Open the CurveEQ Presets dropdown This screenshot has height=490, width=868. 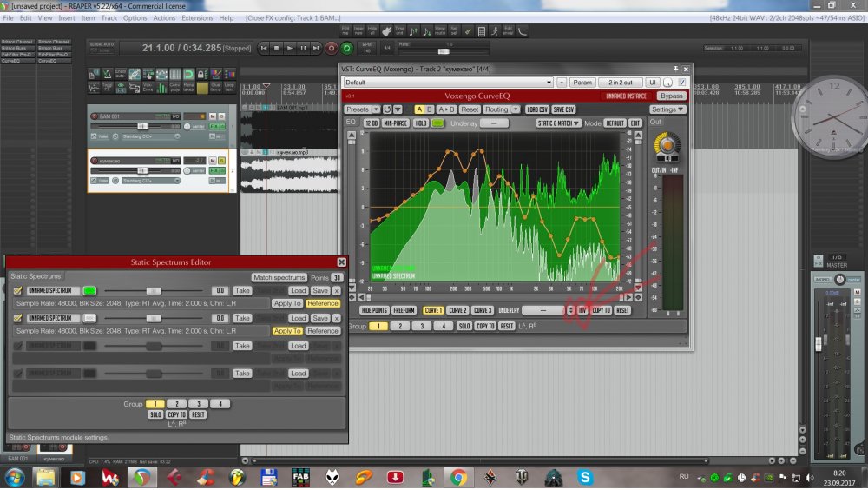(361, 109)
